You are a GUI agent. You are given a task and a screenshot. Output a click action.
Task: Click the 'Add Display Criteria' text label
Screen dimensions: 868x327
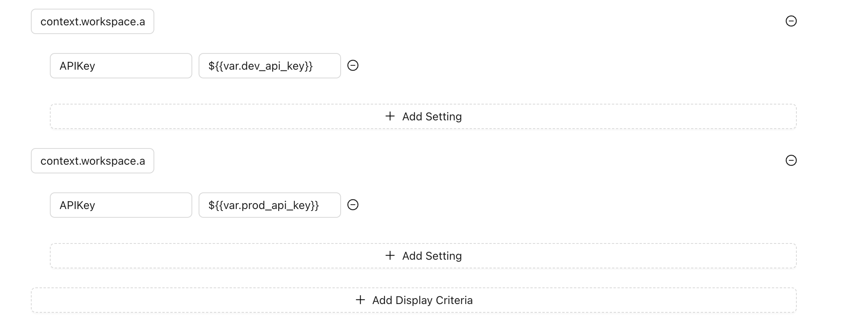click(x=422, y=300)
